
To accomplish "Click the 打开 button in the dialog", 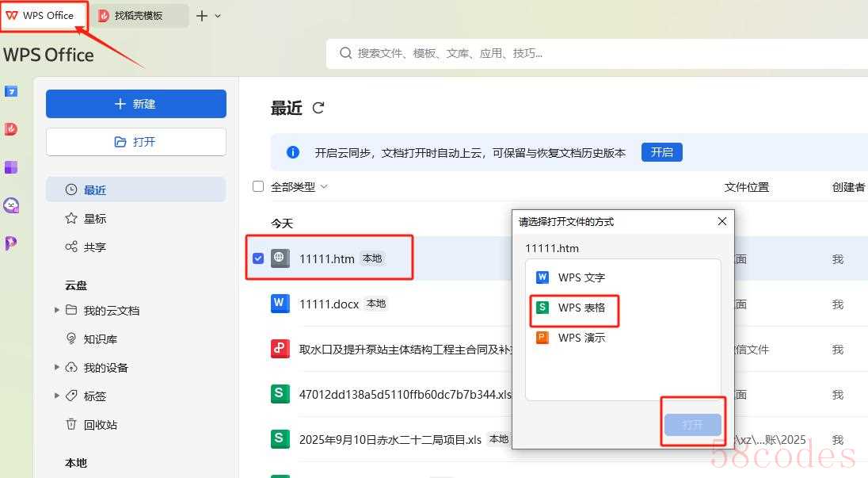I will 692,425.
